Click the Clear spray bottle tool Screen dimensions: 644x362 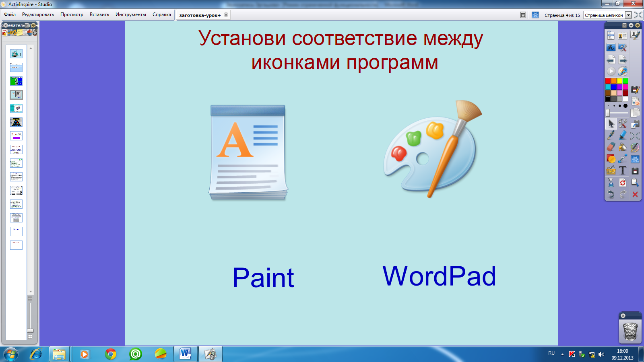tap(611, 183)
